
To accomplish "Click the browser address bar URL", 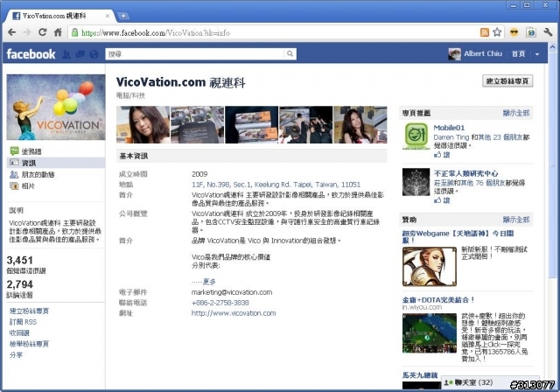I will [156, 33].
